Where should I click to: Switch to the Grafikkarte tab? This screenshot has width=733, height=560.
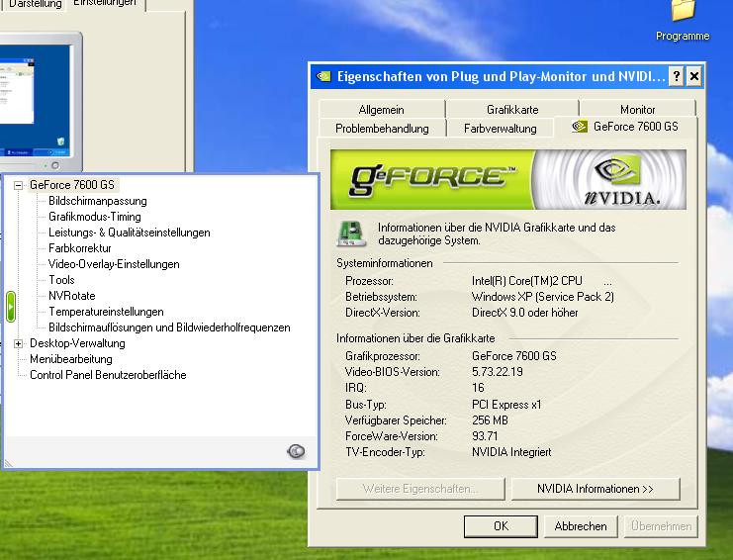pos(512,110)
